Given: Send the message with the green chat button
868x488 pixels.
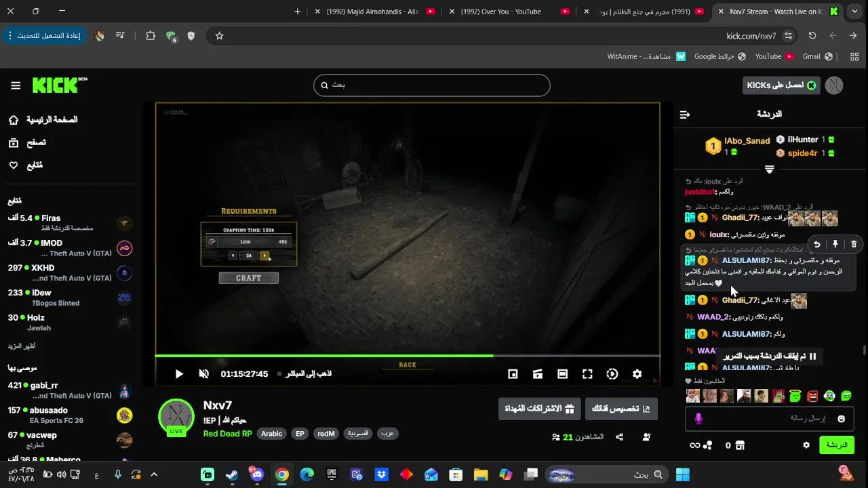Looking at the screenshot, I should point(837,445).
